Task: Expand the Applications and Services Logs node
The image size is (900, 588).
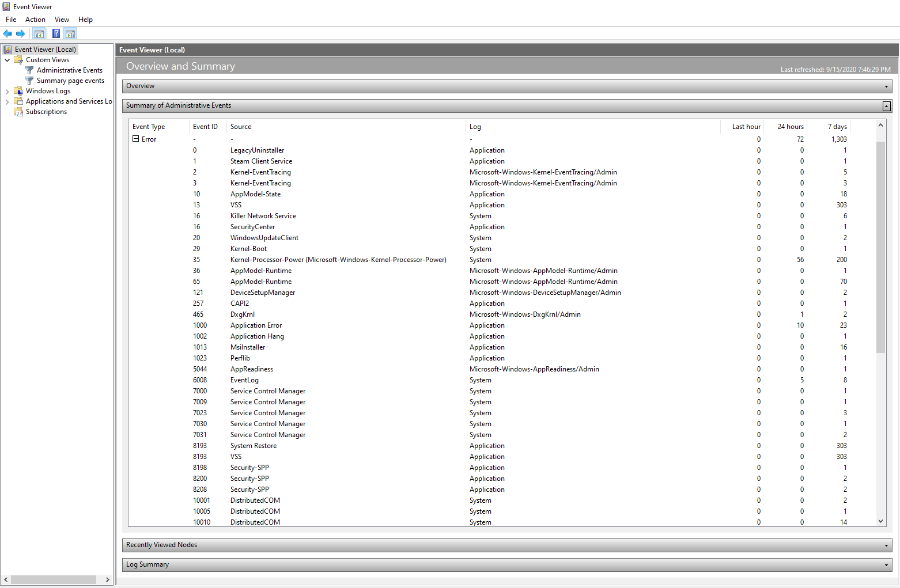Action: [x=7, y=101]
